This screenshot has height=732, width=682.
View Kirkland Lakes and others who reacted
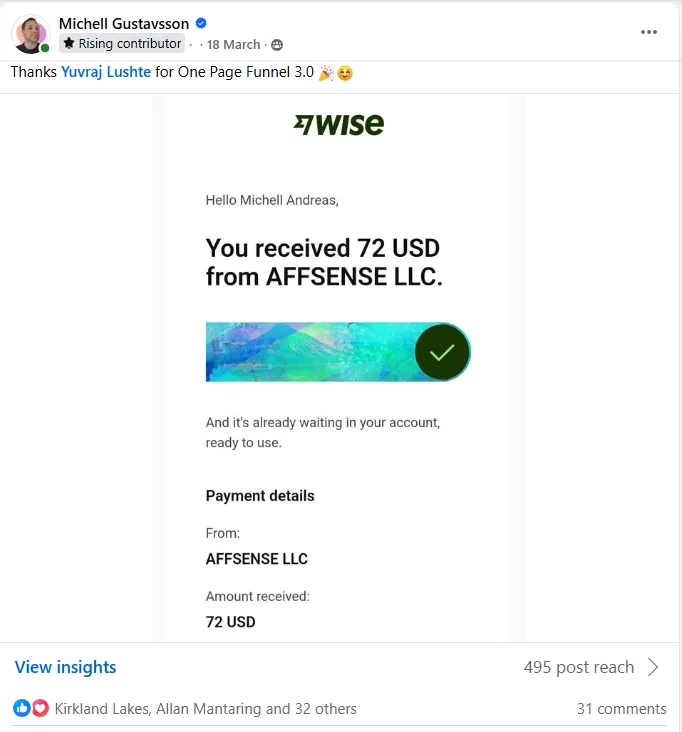pyautogui.click(x=205, y=709)
